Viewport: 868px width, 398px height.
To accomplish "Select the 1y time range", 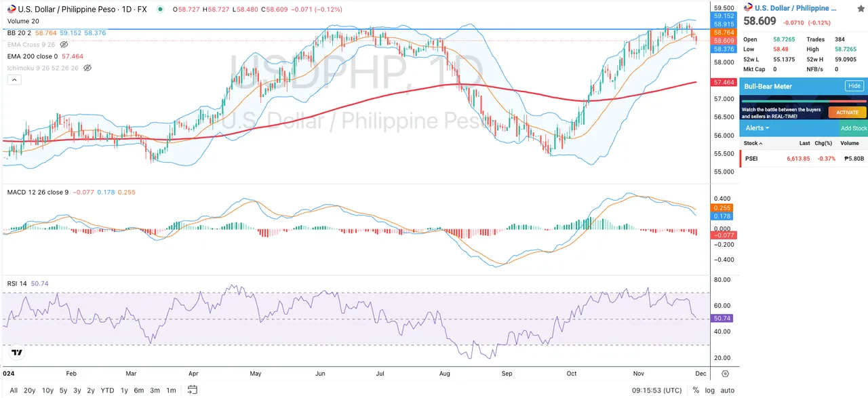I will point(124,390).
